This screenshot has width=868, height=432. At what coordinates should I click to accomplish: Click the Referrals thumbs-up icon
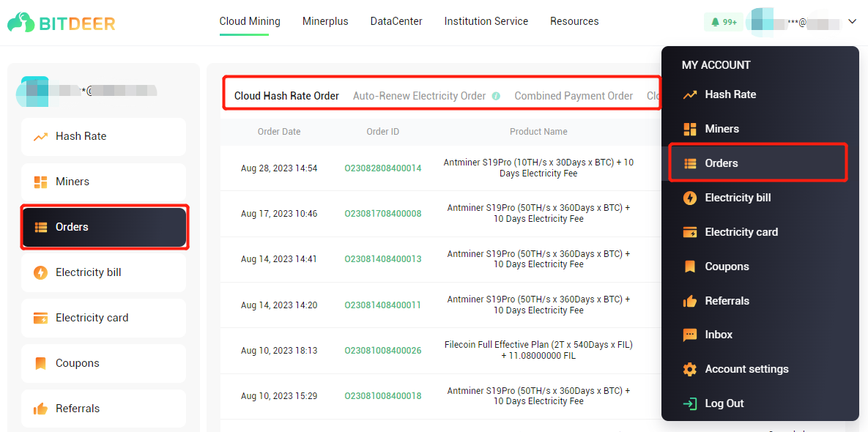(x=42, y=409)
